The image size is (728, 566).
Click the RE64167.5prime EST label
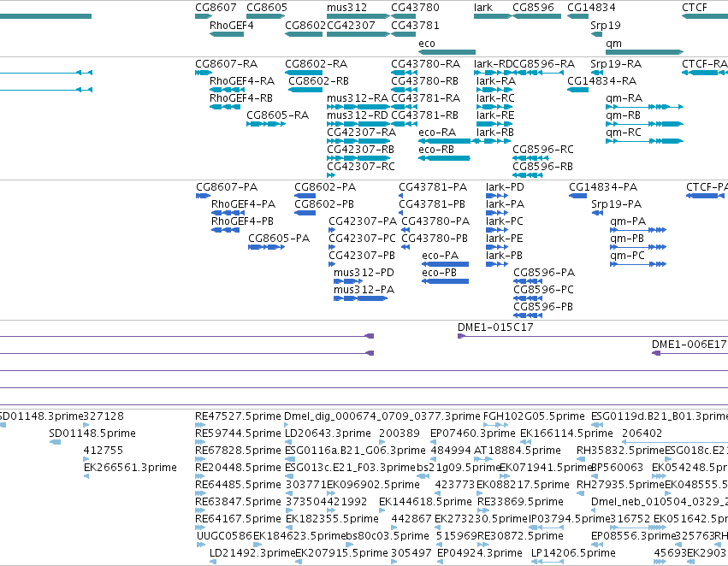[x=238, y=519]
